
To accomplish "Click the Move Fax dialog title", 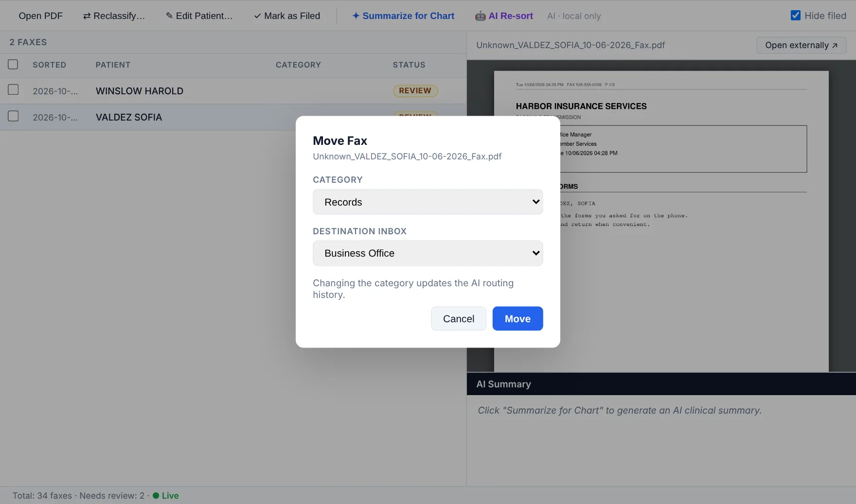I will click(x=340, y=140).
